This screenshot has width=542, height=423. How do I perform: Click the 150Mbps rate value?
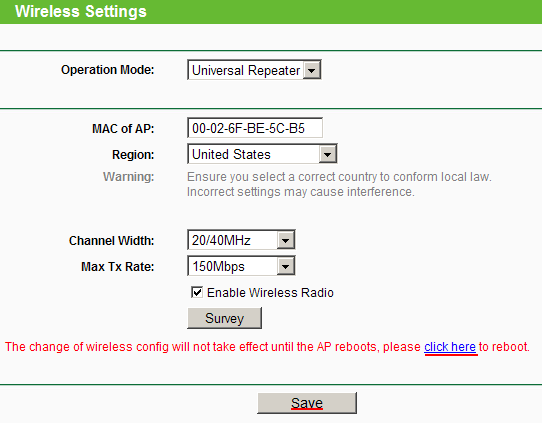[241, 266]
